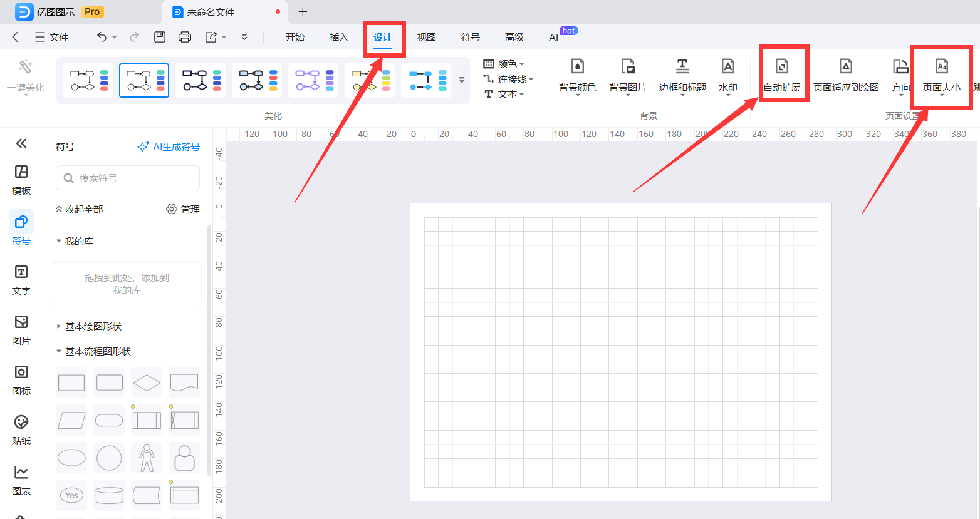Click the AI生成符号 generate symbols button

(x=168, y=146)
